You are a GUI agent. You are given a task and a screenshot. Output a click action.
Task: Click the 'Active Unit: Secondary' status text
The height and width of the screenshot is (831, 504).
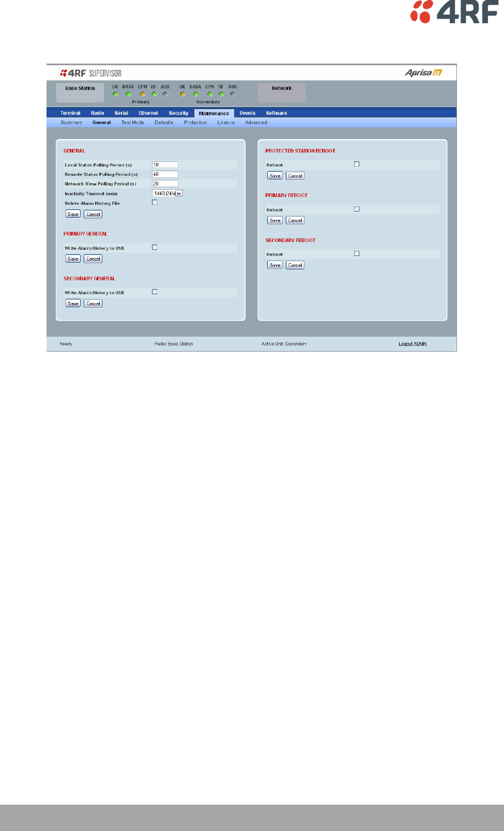(284, 344)
